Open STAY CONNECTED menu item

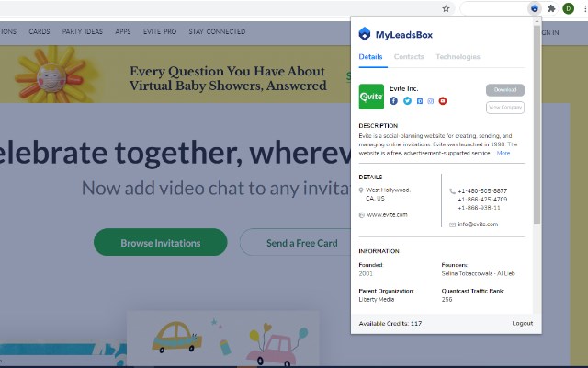click(x=217, y=31)
